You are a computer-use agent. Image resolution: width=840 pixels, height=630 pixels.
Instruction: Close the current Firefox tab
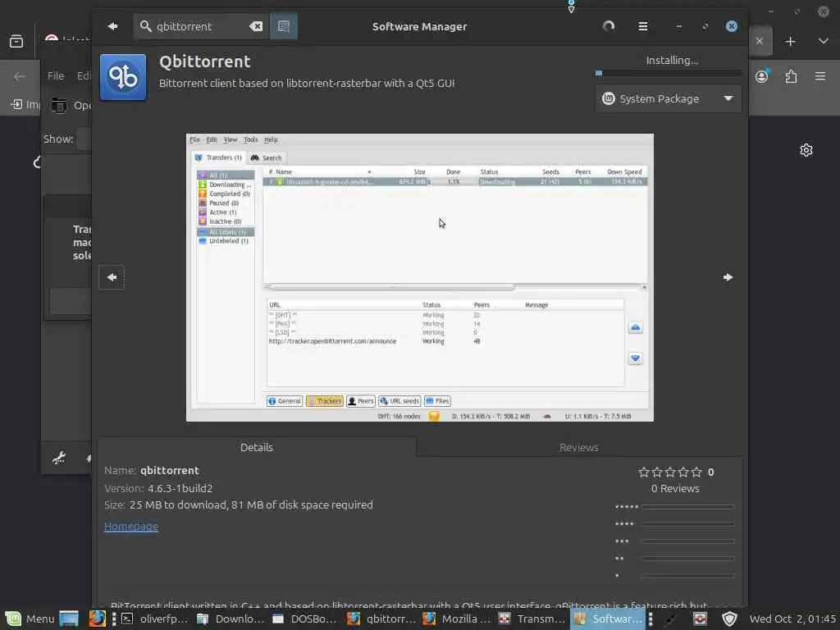coord(760,41)
